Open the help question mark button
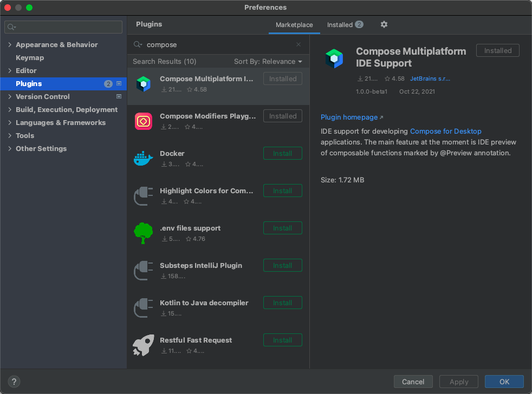Image resolution: width=532 pixels, height=394 pixels. [x=15, y=382]
